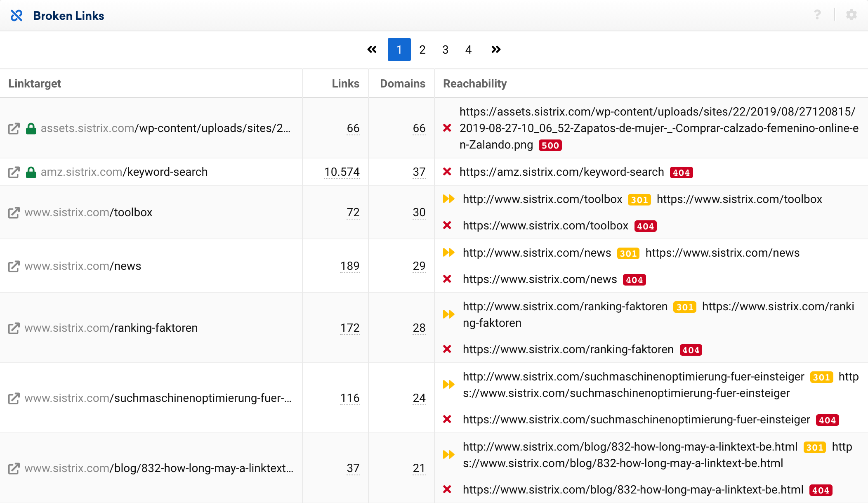Click red X icon beside https news URL
The image size is (868, 503).
pos(447,279)
